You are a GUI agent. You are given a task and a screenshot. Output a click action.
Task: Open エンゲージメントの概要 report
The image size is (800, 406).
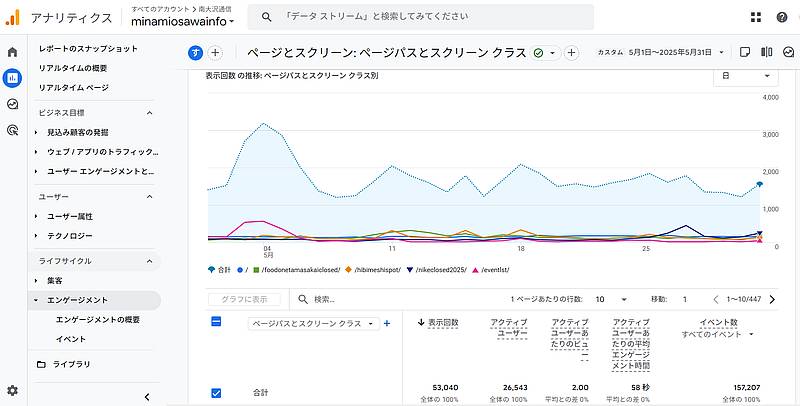pos(98,319)
